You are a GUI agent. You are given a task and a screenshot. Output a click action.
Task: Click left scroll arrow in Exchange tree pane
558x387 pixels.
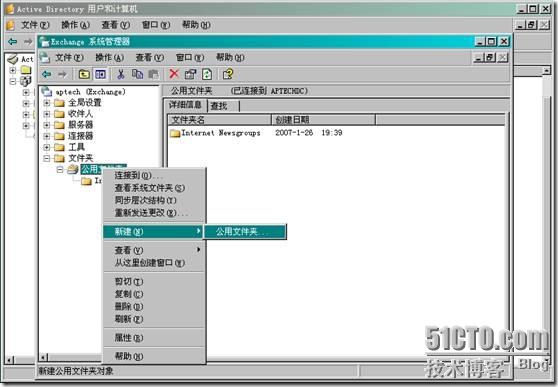click(43, 357)
